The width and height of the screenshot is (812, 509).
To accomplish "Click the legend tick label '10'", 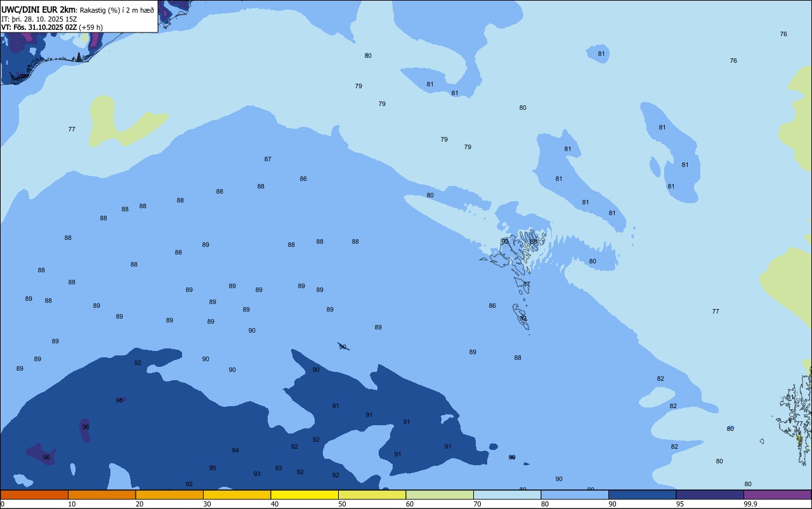I will (x=72, y=504).
